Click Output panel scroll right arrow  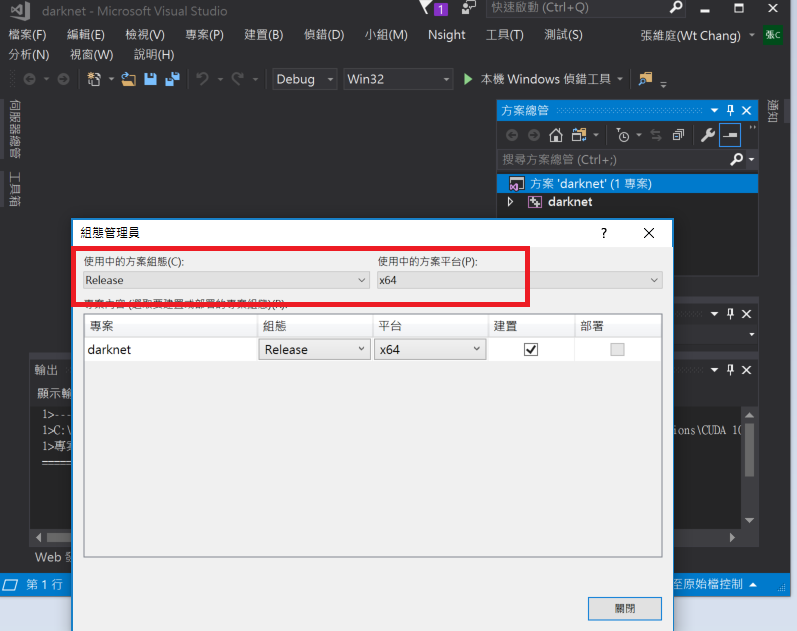(x=732, y=537)
